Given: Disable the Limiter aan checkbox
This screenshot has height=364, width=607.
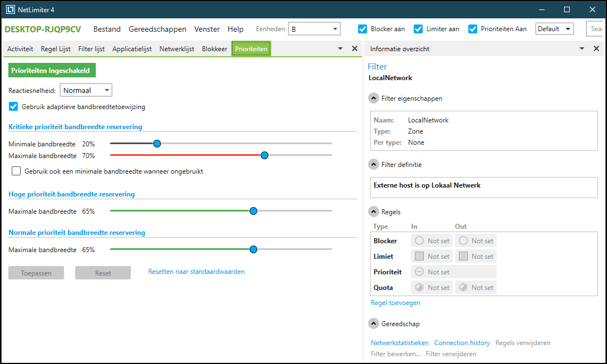Looking at the screenshot, I should click(418, 29).
